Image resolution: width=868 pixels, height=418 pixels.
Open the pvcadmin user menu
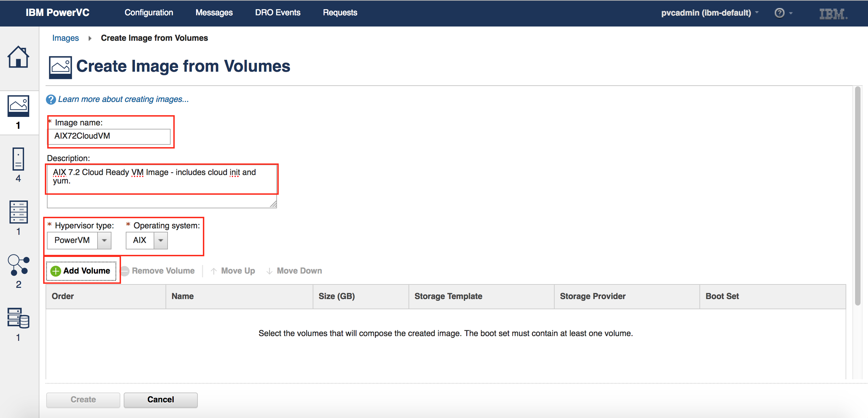pos(710,13)
